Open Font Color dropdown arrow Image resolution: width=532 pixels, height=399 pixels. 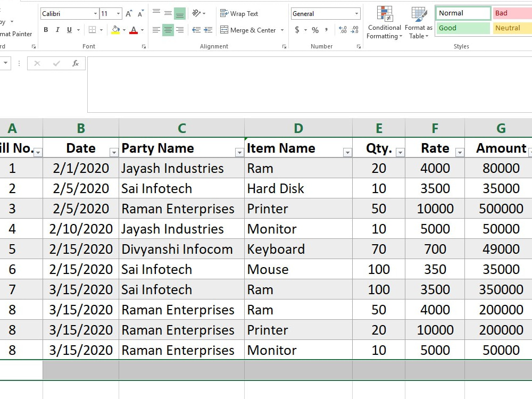142,30
